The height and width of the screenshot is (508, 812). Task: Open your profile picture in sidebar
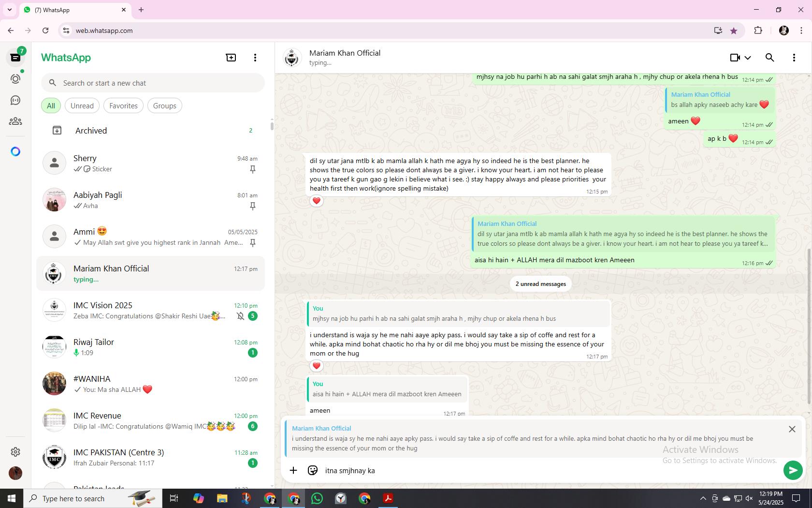pyautogui.click(x=15, y=473)
